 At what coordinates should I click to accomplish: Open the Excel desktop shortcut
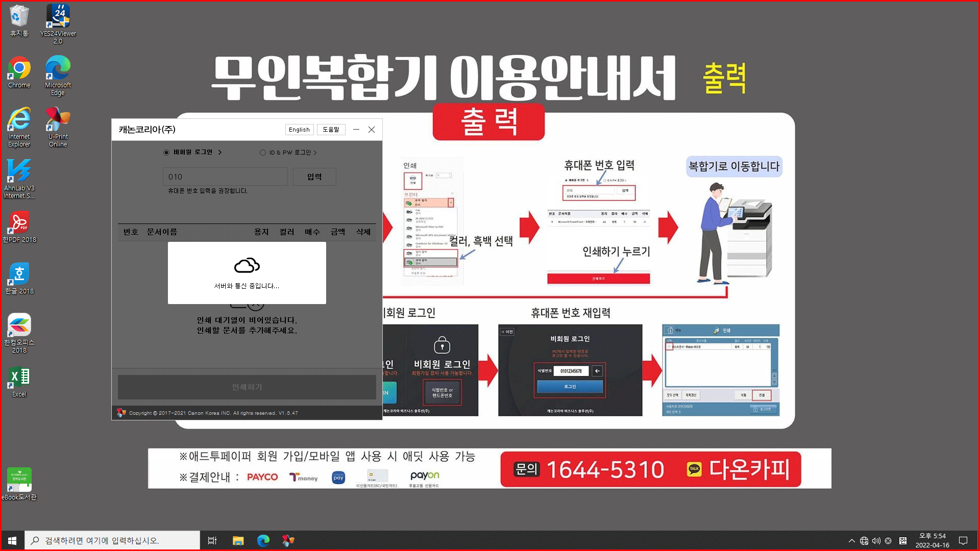point(19,378)
